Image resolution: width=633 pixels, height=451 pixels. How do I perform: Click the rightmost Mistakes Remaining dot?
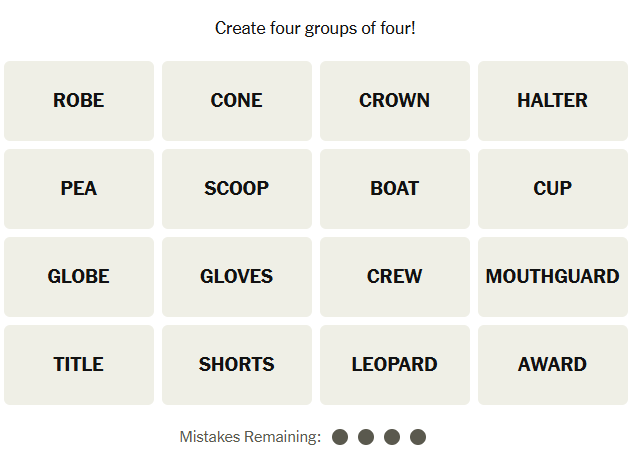pyautogui.click(x=418, y=437)
